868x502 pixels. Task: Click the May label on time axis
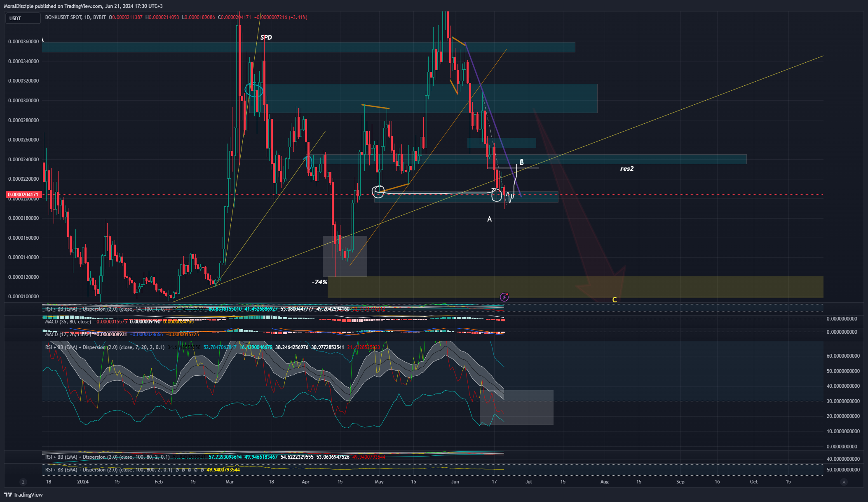click(379, 482)
